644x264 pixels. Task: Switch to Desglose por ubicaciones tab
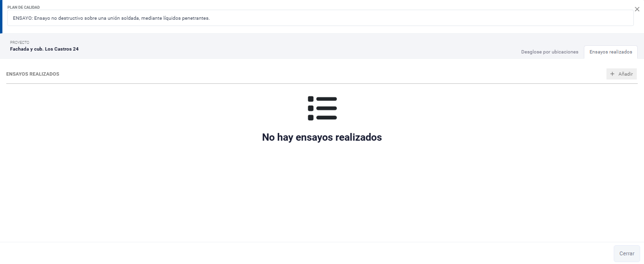(x=549, y=52)
